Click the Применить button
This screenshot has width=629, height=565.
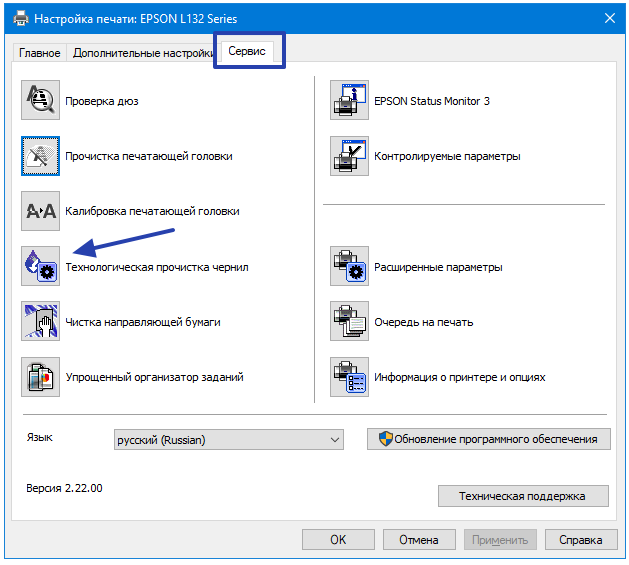[x=500, y=540]
